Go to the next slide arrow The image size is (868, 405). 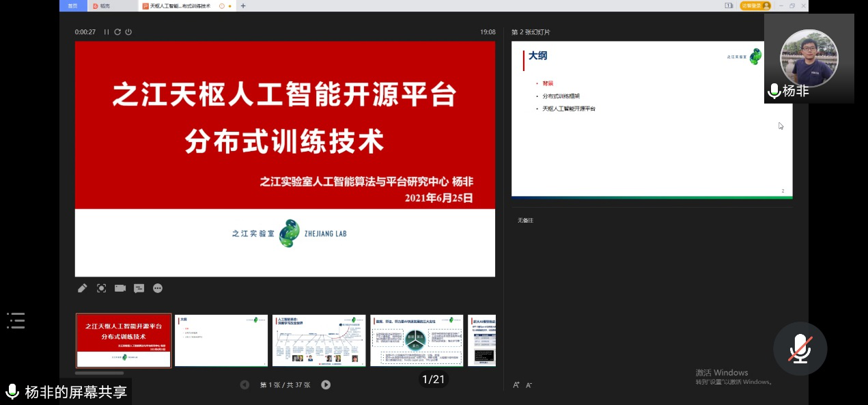tap(326, 385)
